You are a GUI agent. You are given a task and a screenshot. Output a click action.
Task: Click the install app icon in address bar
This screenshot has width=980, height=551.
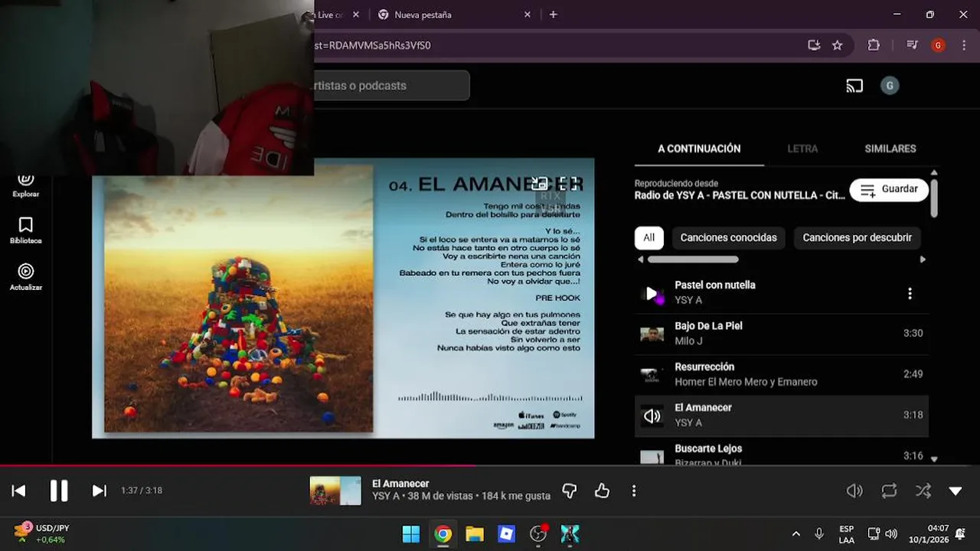point(814,45)
